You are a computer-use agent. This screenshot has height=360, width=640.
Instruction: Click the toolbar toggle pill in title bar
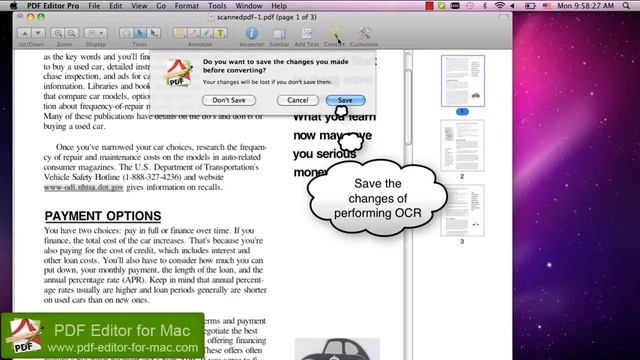tap(504, 17)
